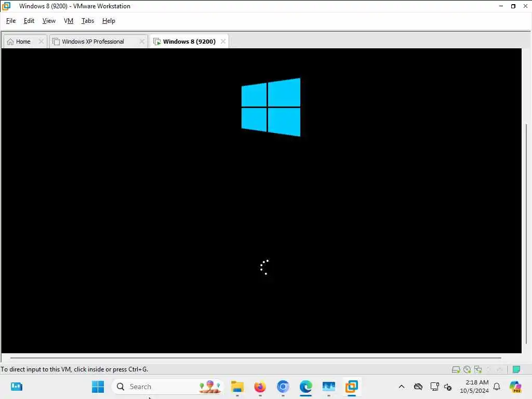Screen dimensions: 532x399
Task: Minimize the VMware Workstation window
Action: point(501,6)
